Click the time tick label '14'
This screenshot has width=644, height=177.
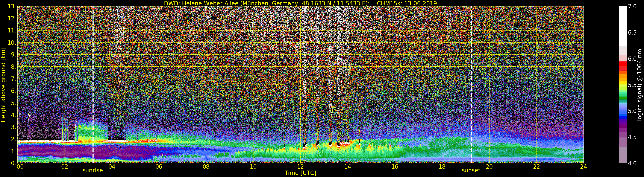tap(347, 167)
